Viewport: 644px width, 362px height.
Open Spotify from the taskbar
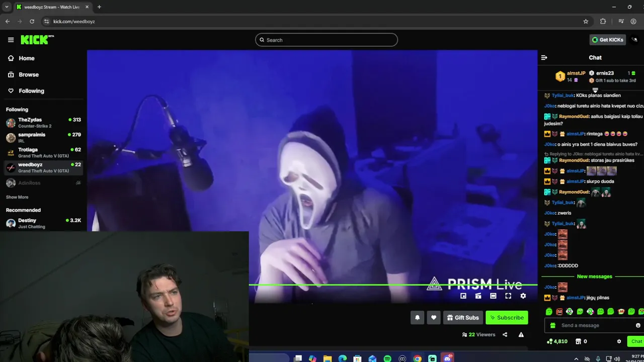click(x=387, y=358)
